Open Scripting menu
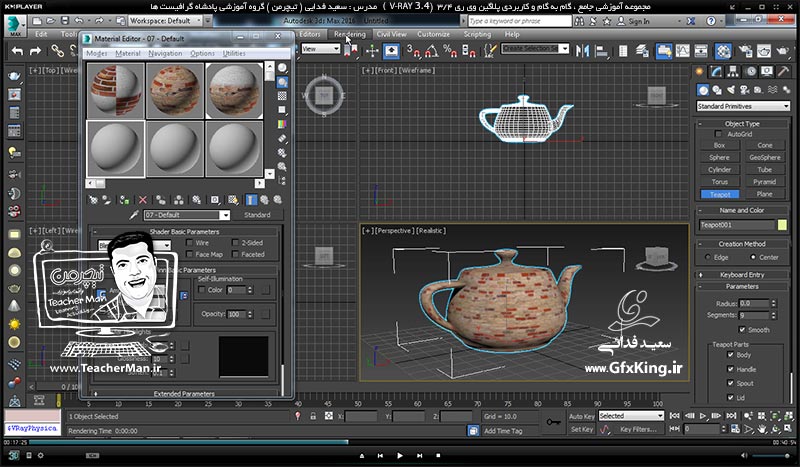Screen dimensions: 800x467 (477, 34)
